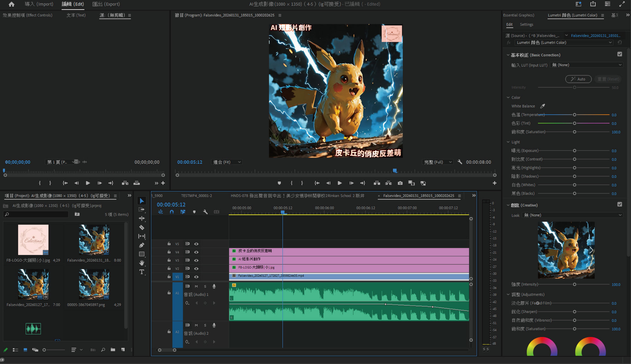Viewport: 631px width, 364px height.
Task: Open Timeline Display Settings wrench
Action: 205,212
